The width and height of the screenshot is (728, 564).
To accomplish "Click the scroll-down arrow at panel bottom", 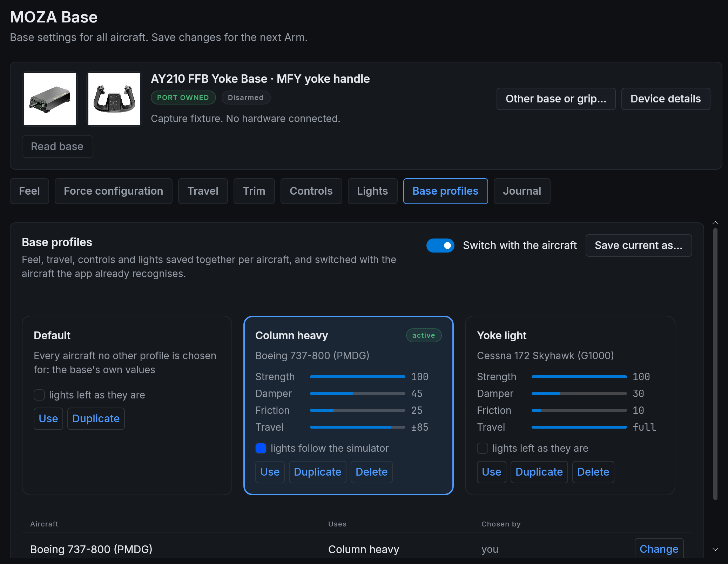I will pyautogui.click(x=715, y=549).
